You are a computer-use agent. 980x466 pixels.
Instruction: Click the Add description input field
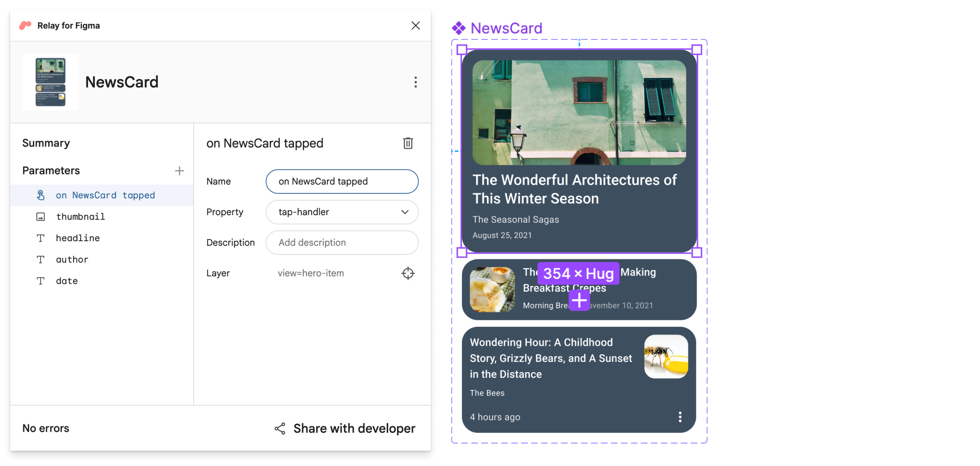click(x=343, y=242)
